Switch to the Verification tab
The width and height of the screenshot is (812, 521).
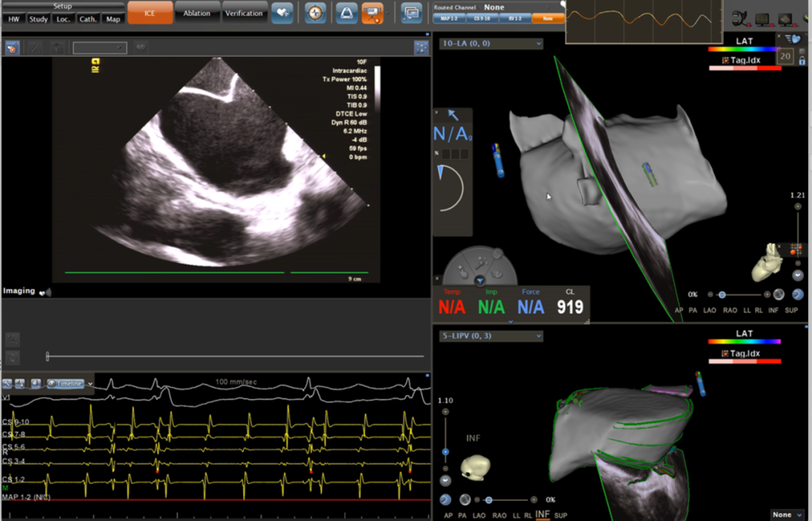244,13
